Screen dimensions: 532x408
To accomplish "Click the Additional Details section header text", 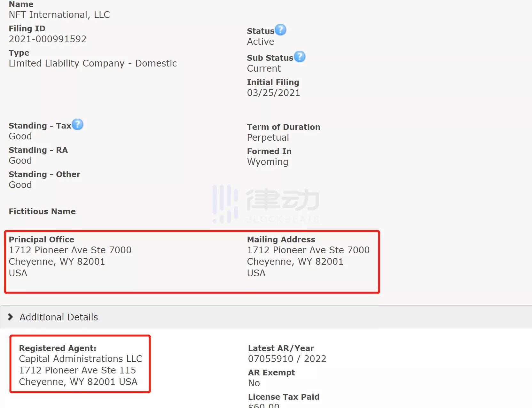I will pyautogui.click(x=59, y=317).
